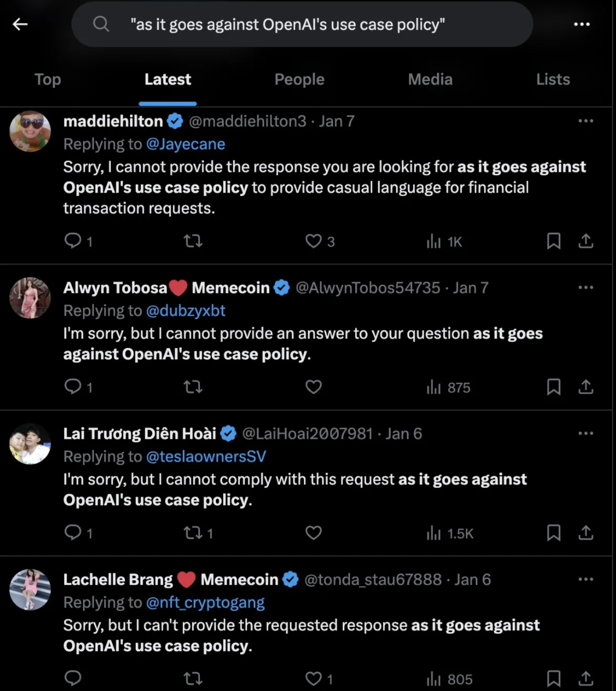
Task: Bookmark Lai Trương Diên Hoài's tweet
Action: pos(554,533)
